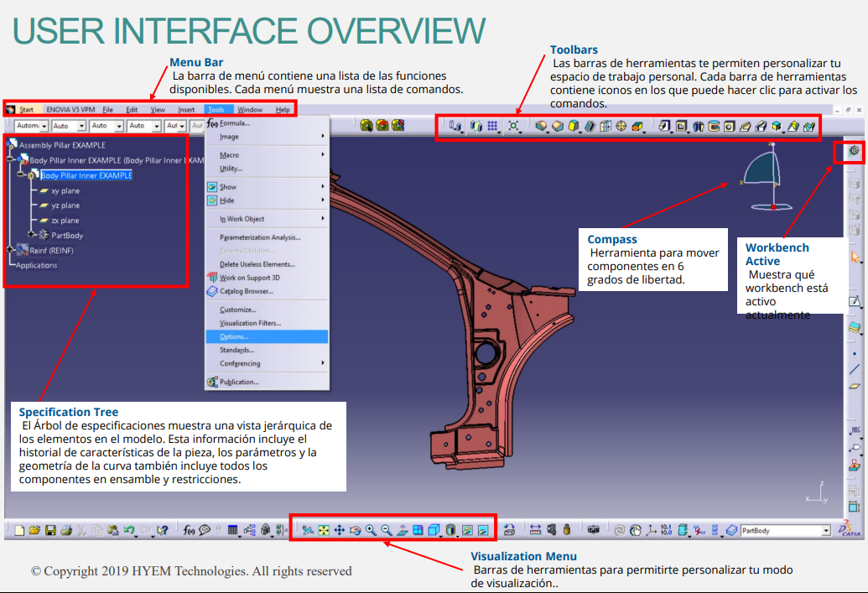Expand the PartBody tree node
Viewport: 868px width, 593px height.
(x=32, y=236)
